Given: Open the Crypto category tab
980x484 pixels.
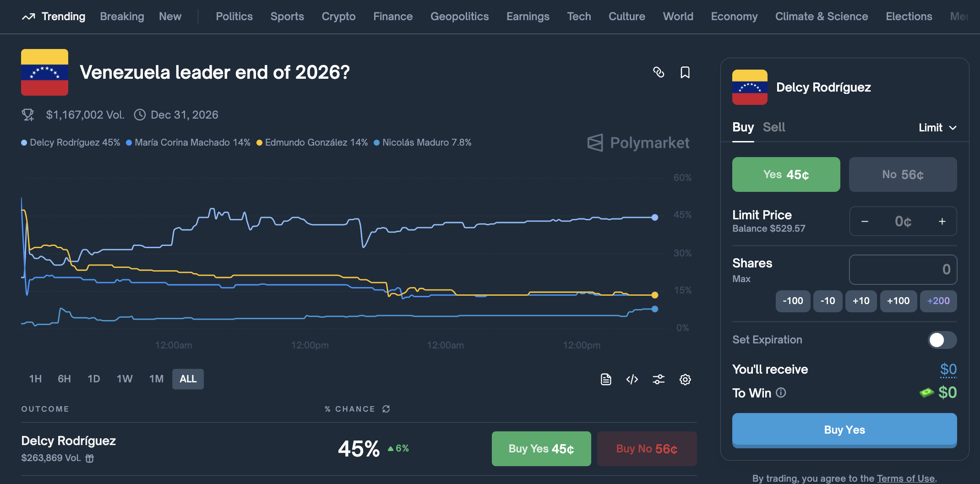Looking at the screenshot, I should coord(338,16).
